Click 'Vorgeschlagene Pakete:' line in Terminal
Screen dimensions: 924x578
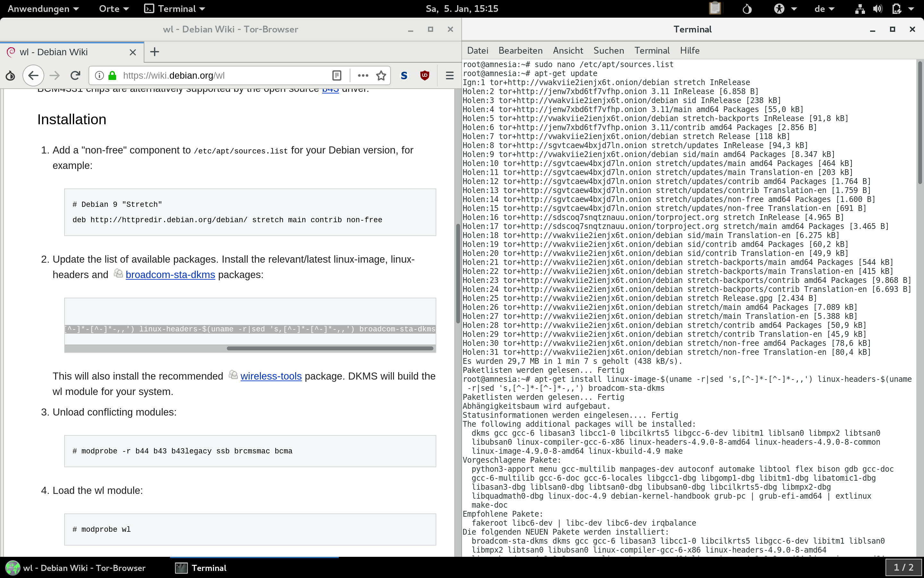point(512,460)
